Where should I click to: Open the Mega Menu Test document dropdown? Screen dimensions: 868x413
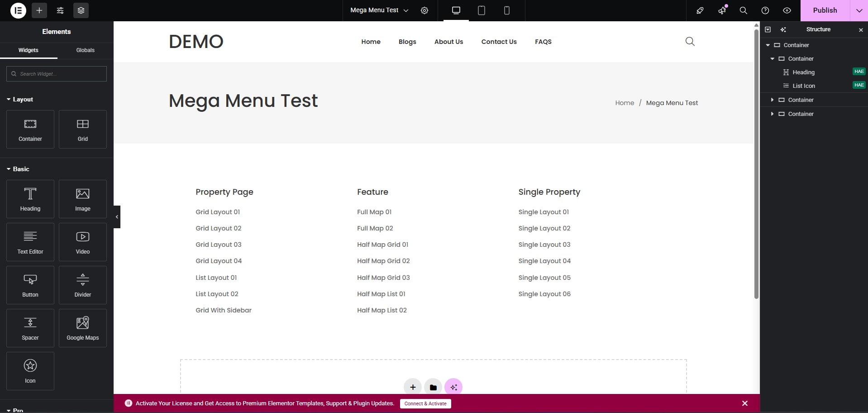tap(379, 10)
